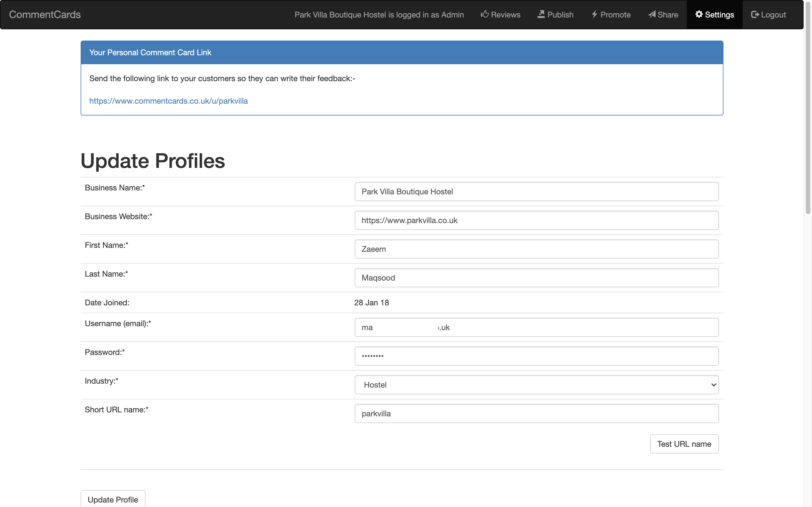Click the Settings gear icon
The width and height of the screenshot is (812, 507).
pyautogui.click(x=699, y=14)
